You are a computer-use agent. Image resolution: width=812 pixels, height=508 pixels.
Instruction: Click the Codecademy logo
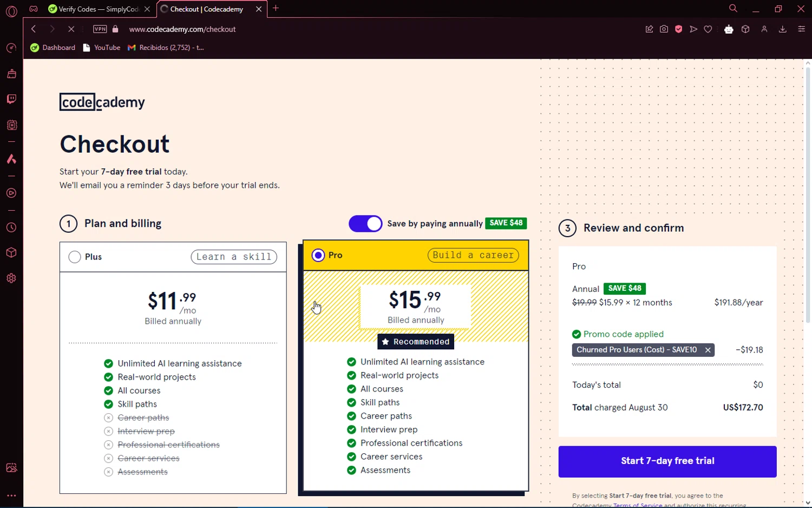coord(102,102)
